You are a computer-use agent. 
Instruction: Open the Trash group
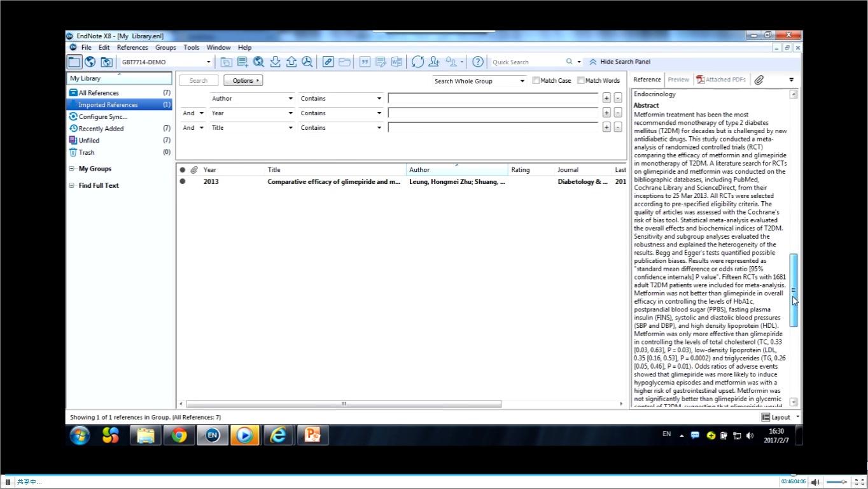point(119,153)
